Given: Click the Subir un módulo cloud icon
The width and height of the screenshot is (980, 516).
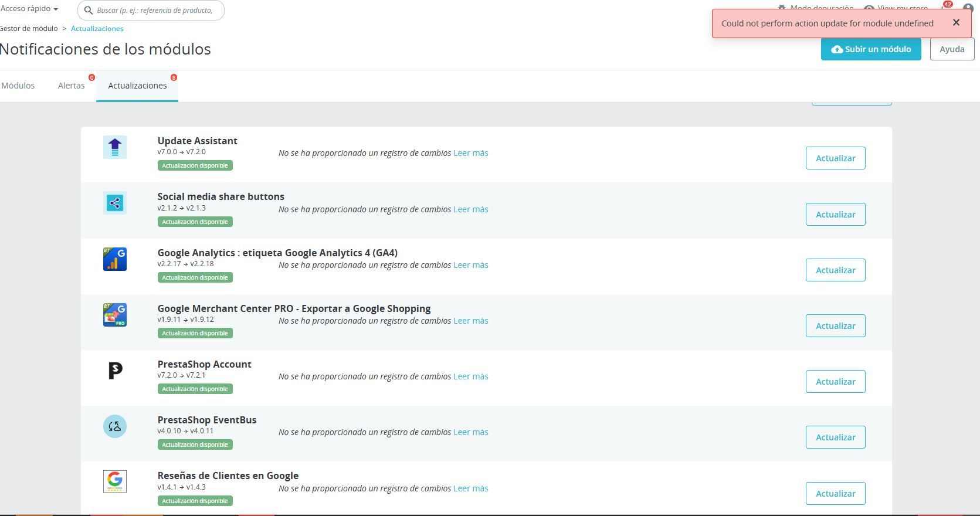Looking at the screenshot, I should point(837,49).
